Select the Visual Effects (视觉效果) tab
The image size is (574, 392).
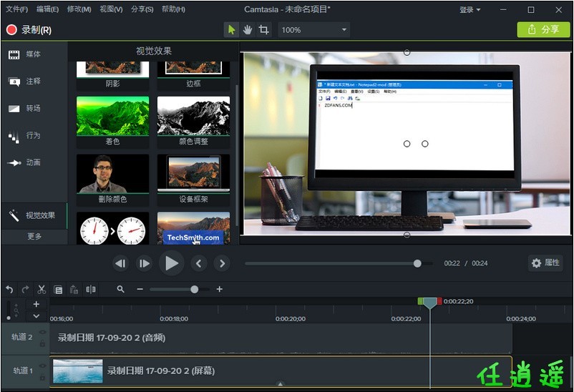(34, 215)
